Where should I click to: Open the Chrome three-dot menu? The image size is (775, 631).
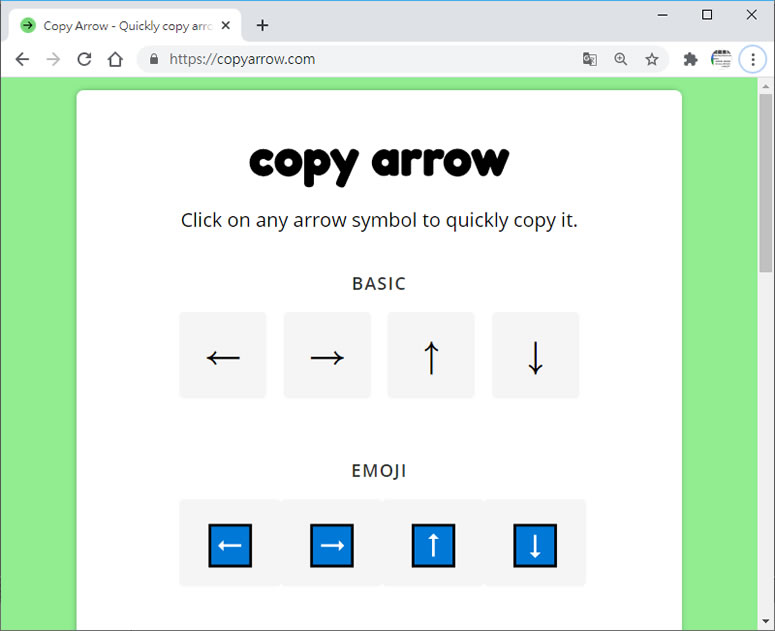tap(753, 59)
